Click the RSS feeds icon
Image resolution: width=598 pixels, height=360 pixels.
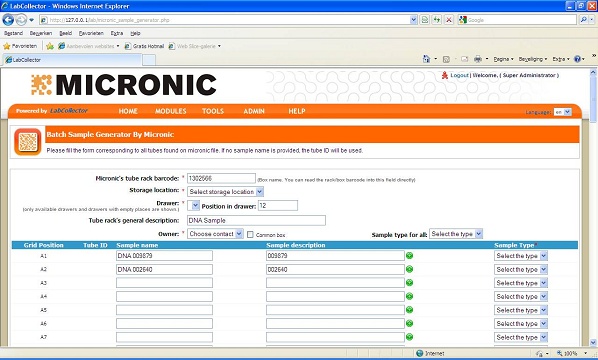point(446,59)
